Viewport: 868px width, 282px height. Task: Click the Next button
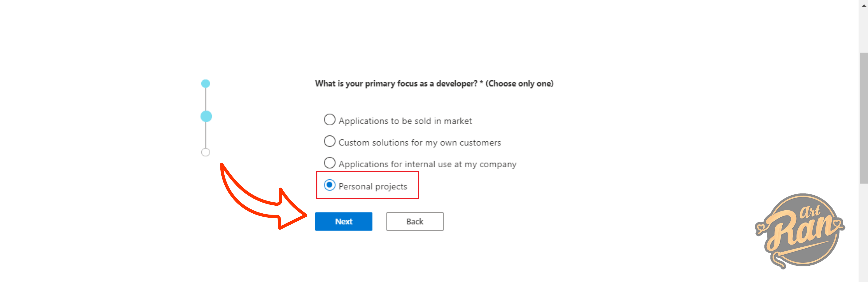[343, 221]
